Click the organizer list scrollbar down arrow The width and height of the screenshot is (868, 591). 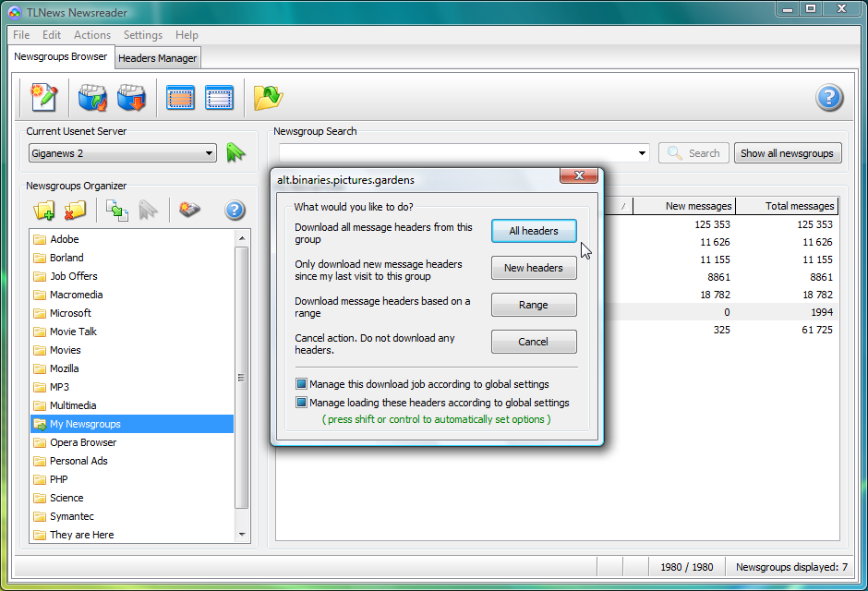coord(243,535)
